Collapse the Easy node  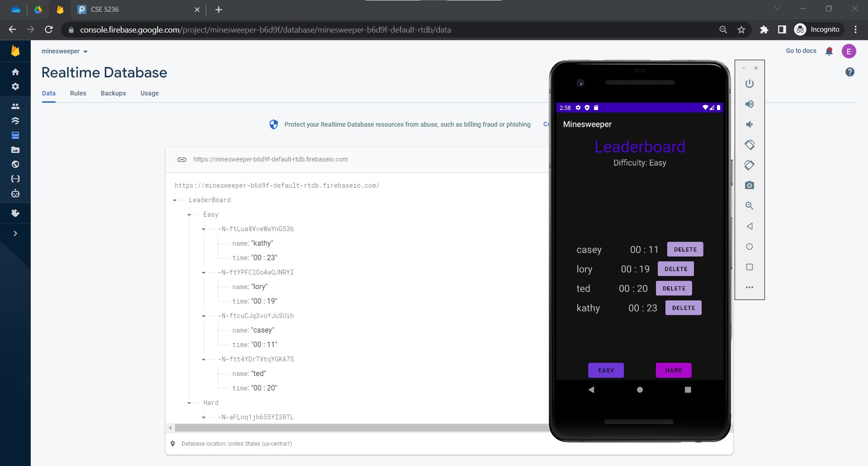click(189, 214)
